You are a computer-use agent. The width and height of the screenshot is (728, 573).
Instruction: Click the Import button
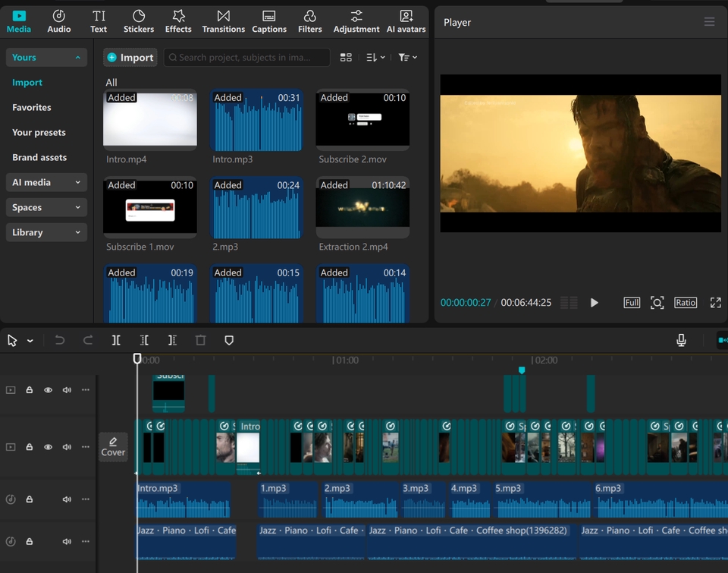point(130,57)
